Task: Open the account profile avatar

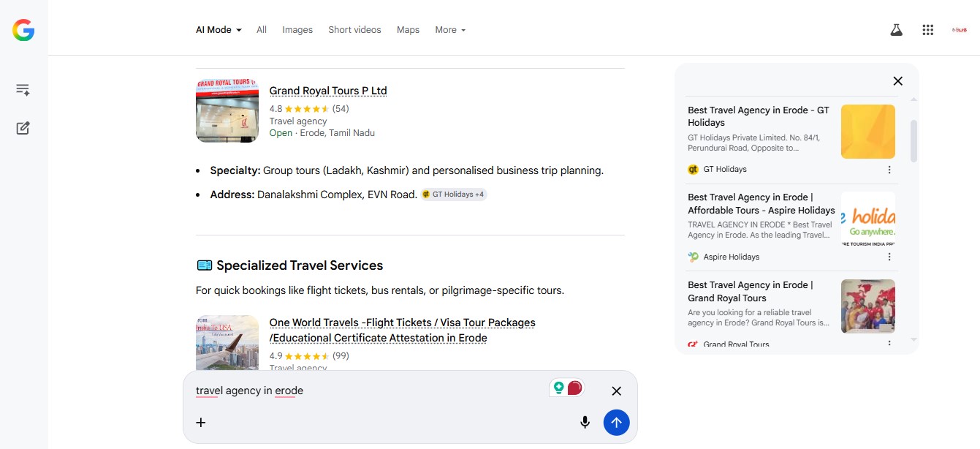Action: [959, 30]
